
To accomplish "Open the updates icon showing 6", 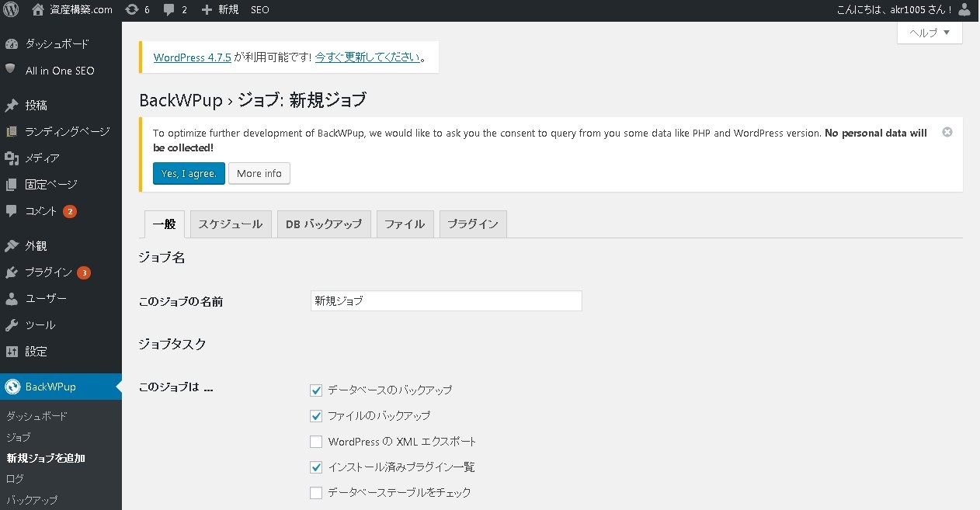I will 131,10.
